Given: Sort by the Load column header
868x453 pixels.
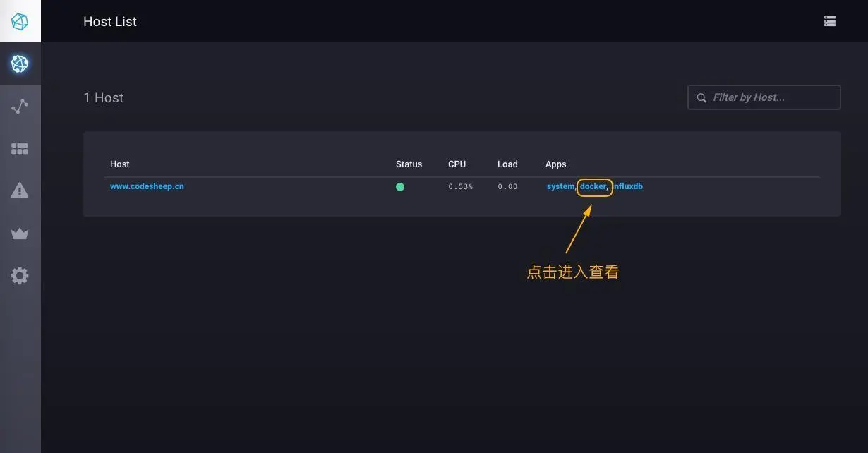Looking at the screenshot, I should [x=507, y=164].
